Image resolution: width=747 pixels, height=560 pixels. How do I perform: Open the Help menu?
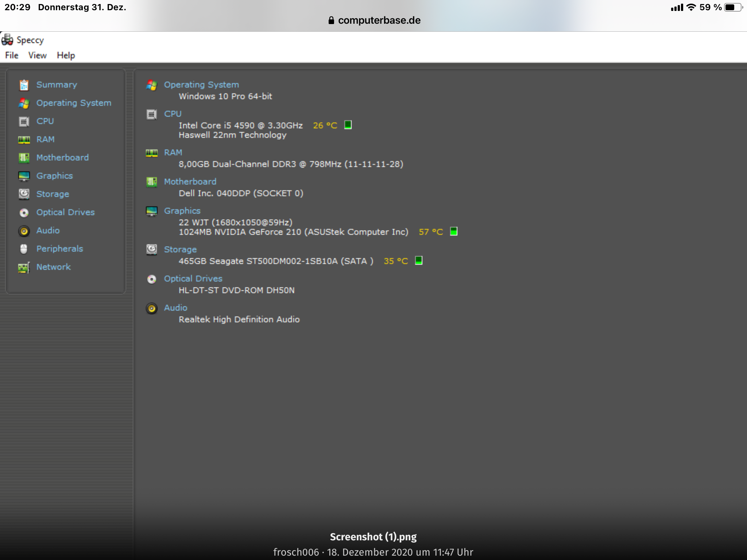click(x=66, y=55)
